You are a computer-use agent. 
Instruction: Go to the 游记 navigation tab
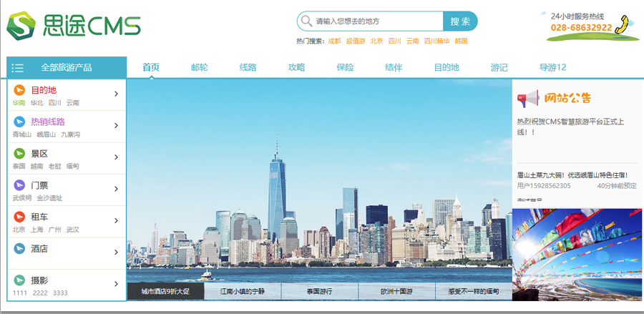tap(499, 68)
